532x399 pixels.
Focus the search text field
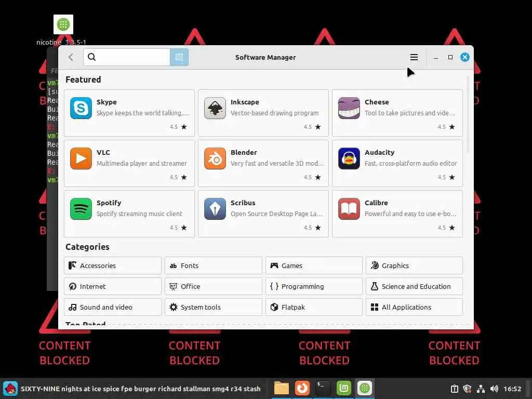pos(126,57)
